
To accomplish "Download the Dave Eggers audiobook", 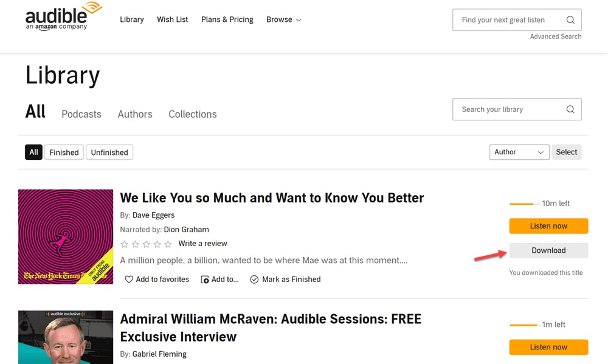I will [548, 250].
